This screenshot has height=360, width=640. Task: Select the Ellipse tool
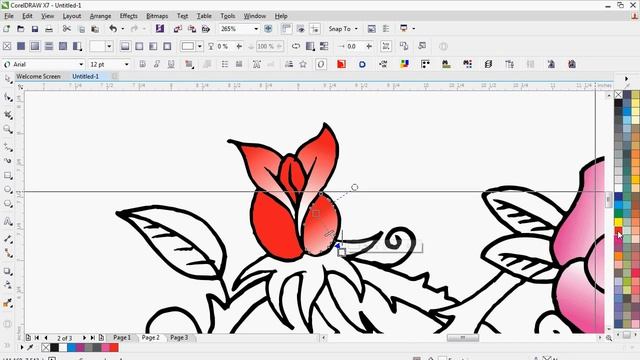(x=8, y=190)
